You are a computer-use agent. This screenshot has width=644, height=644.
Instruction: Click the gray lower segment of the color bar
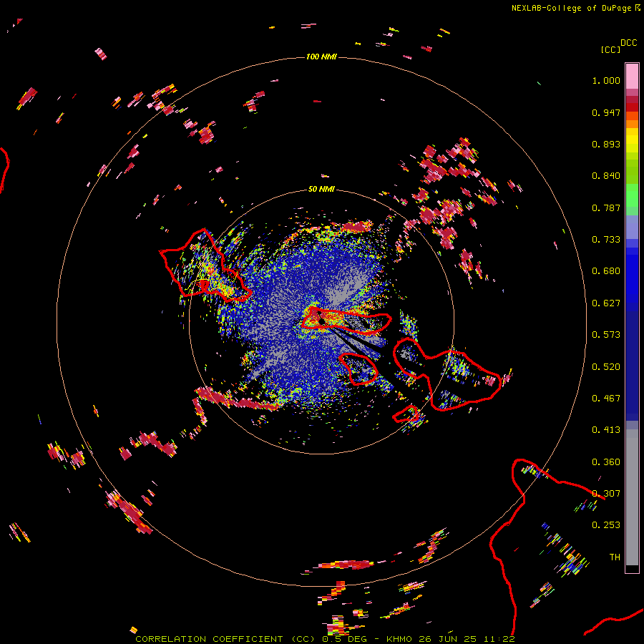[x=632, y=497]
